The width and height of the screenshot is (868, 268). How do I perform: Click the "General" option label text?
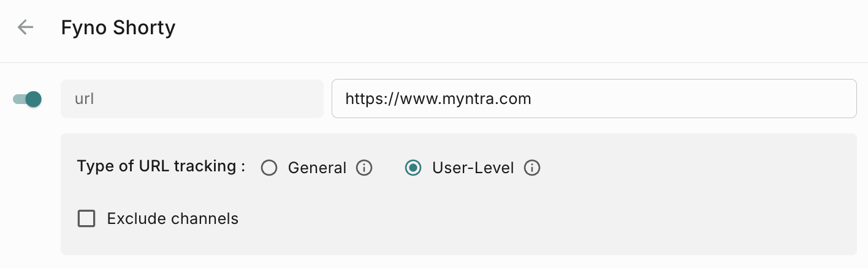pyautogui.click(x=317, y=168)
